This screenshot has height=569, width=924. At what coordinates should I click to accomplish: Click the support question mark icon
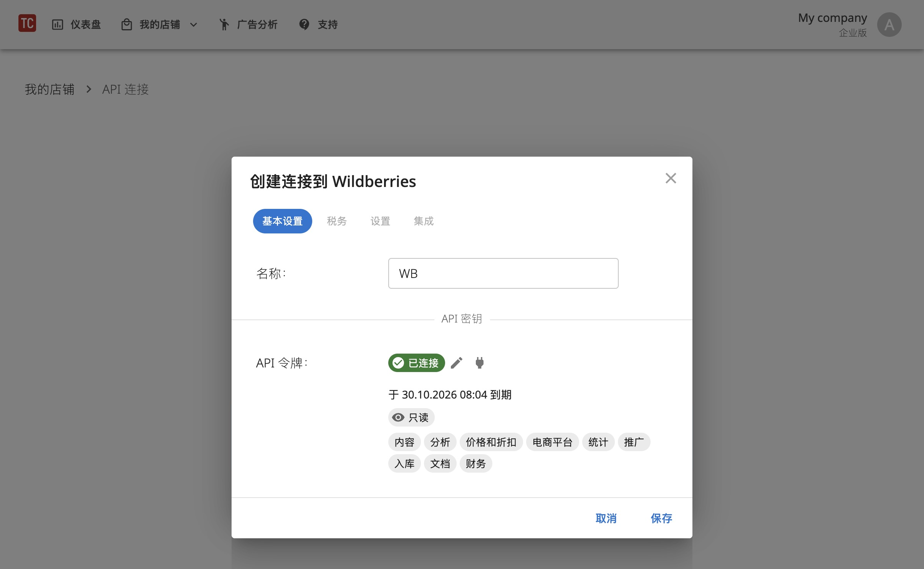point(304,25)
